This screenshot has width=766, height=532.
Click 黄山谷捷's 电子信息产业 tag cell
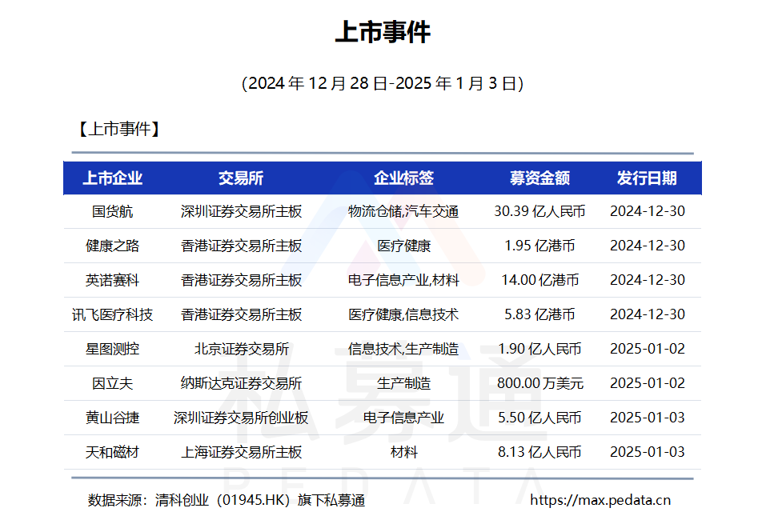[x=403, y=418]
